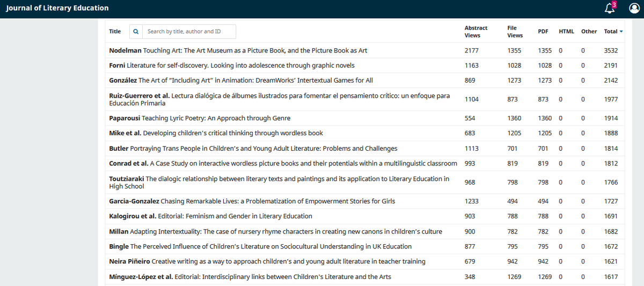Click total value 1621

tap(611, 261)
